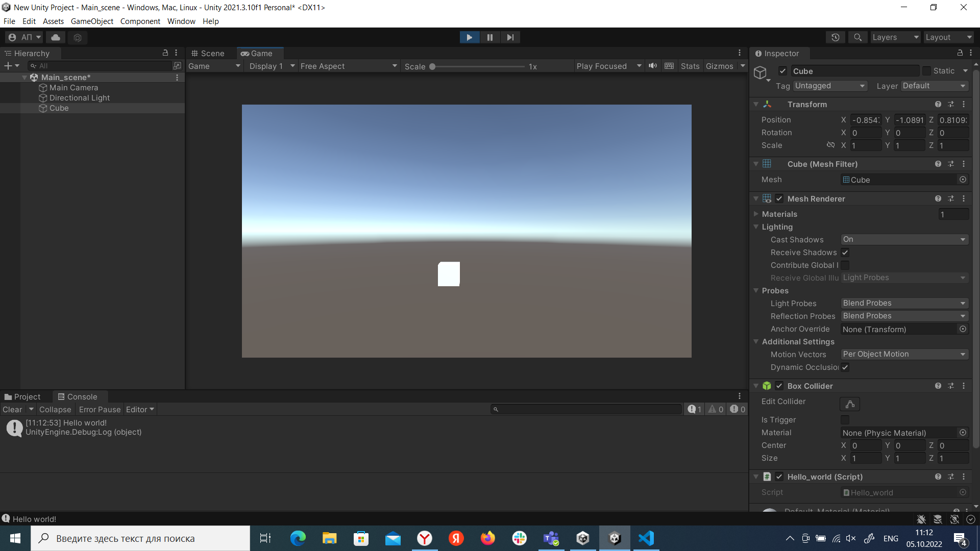Open the GameObject menu
Viewport: 980px width, 551px height.
pyautogui.click(x=92, y=21)
